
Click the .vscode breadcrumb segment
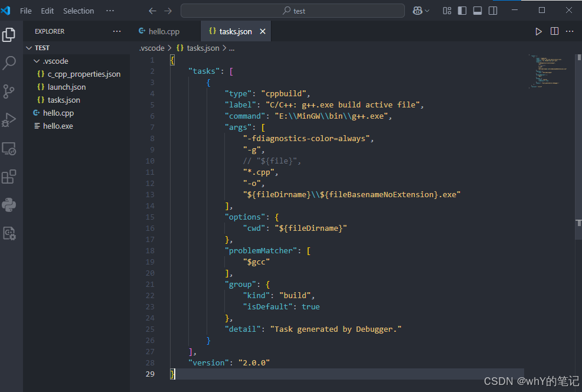click(x=152, y=48)
